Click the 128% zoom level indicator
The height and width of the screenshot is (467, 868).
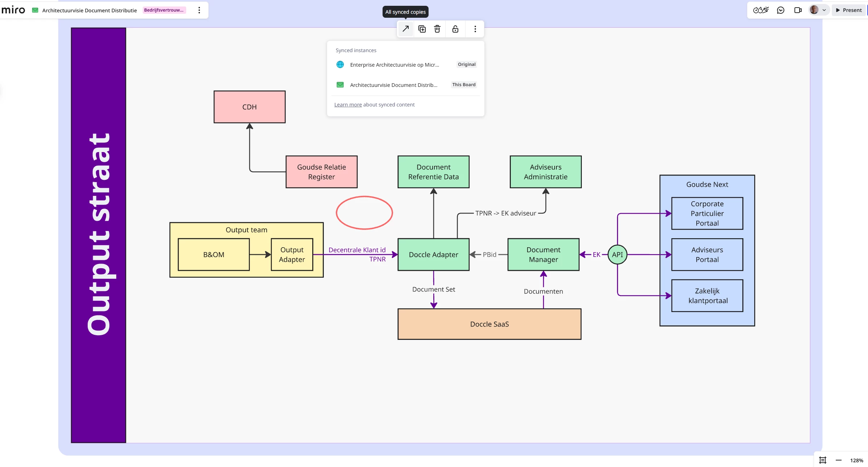click(x=856, y=460)
